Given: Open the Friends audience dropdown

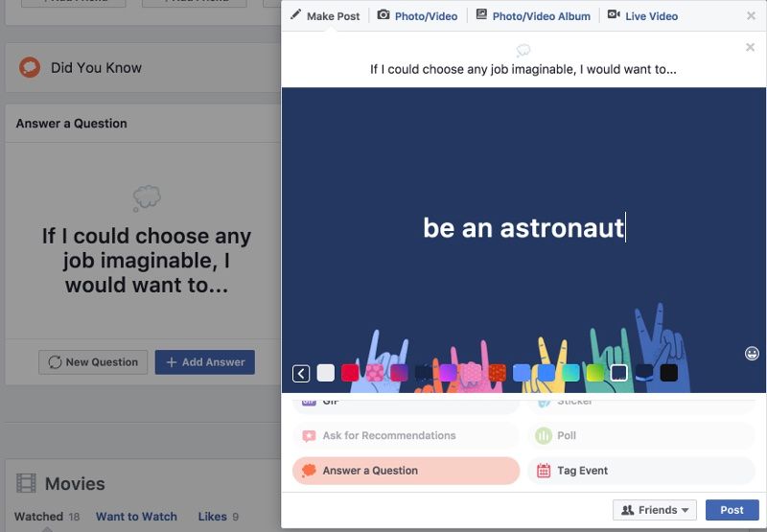Looking at the screenshot, I should (655, 510).
